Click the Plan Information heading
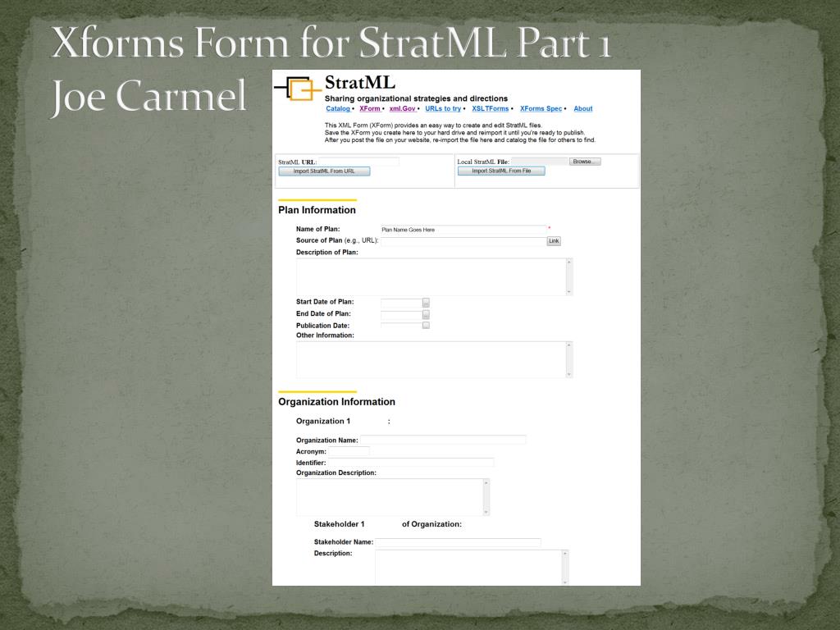 (317, 210)
